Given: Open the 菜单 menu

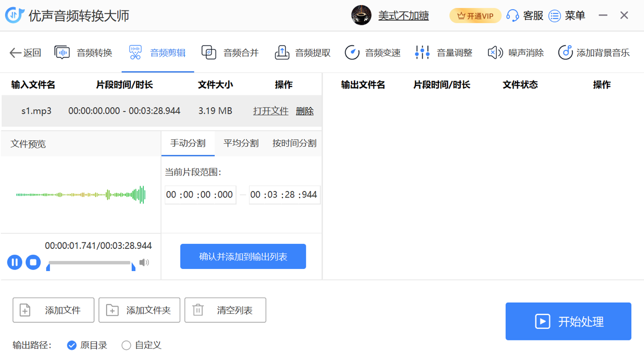Looking at the screenshot, I should coord(567,16).
